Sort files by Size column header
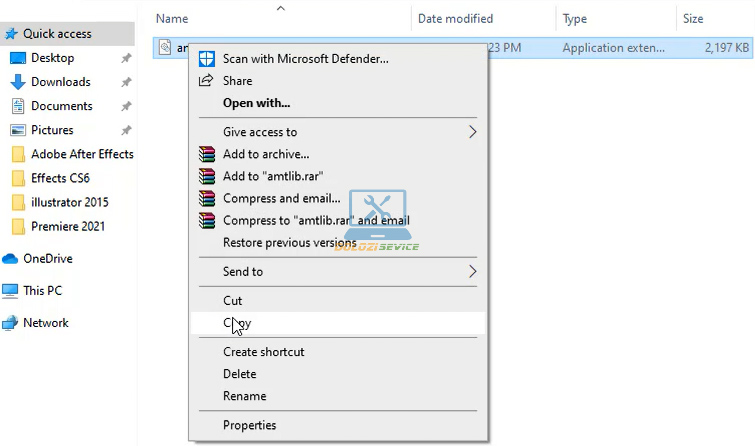The width and height of the screenshot is (755, 446). (x=693, y=19)
